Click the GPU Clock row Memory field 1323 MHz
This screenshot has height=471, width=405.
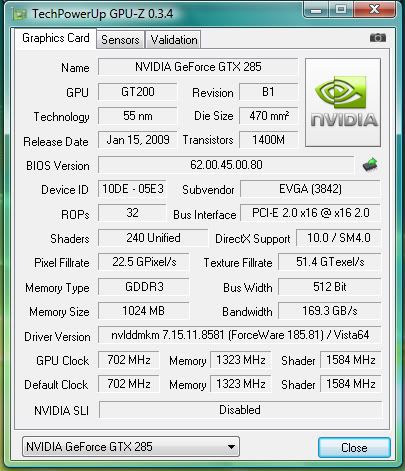[241, 360]
